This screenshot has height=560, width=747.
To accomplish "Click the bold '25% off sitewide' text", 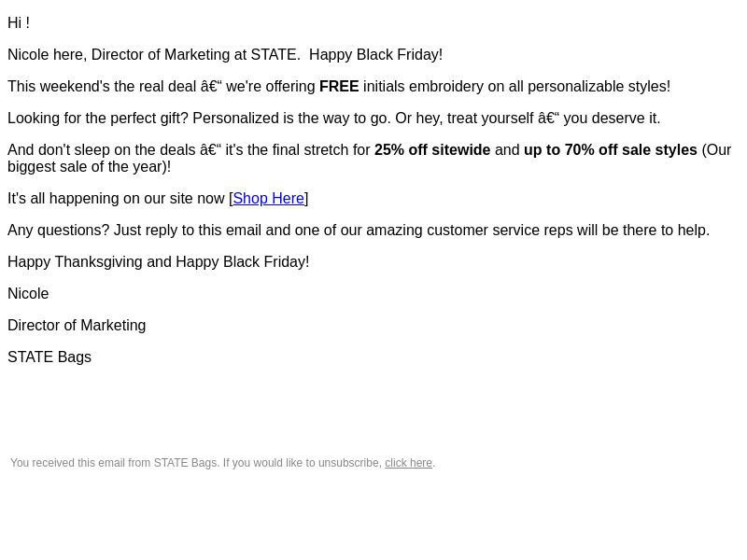I will (x=432, y=149).
